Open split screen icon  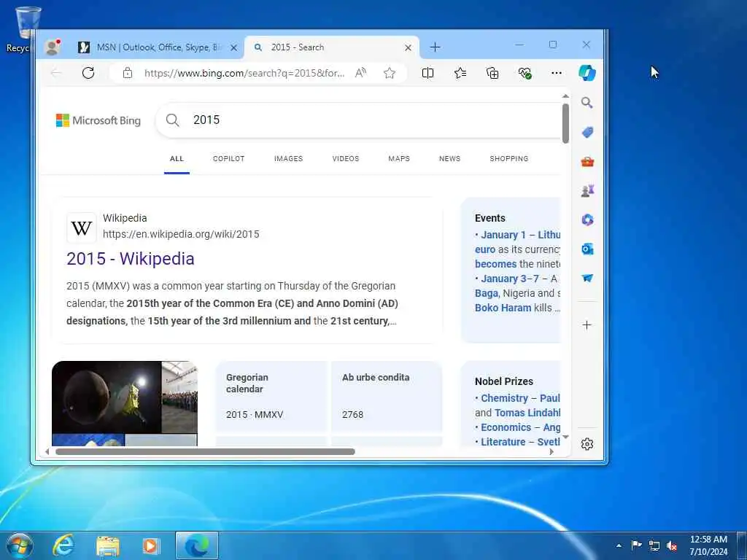pyautogui.click(x=427, y=73)
